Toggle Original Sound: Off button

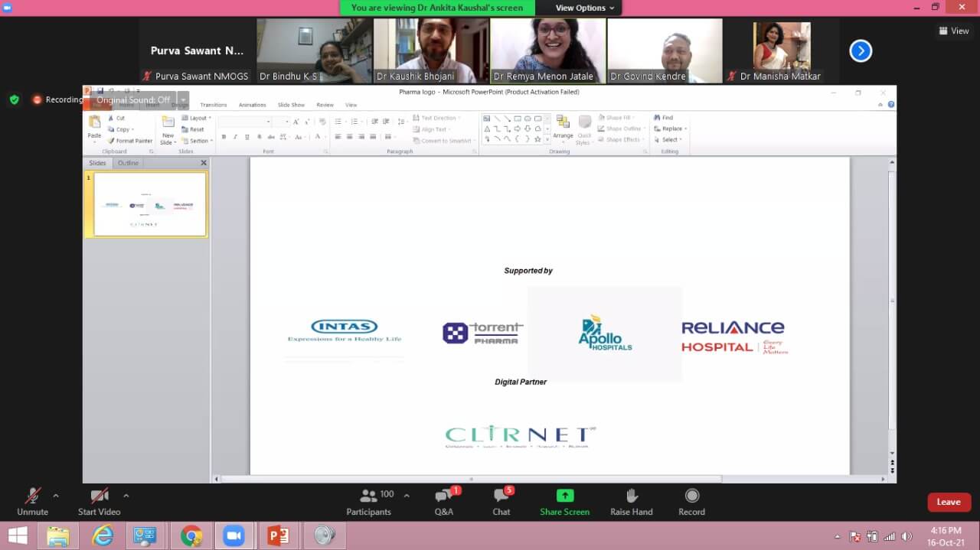pyautogui.click(x=133, y=100)
